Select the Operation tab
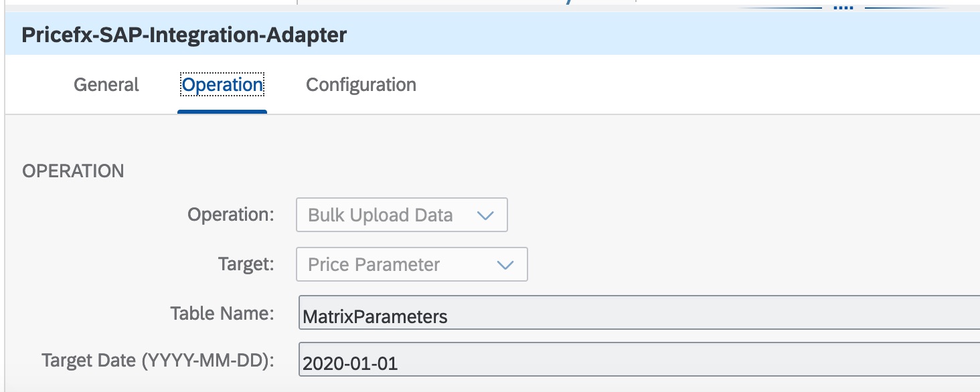This screenshot has height=392, width=980. 222,85
